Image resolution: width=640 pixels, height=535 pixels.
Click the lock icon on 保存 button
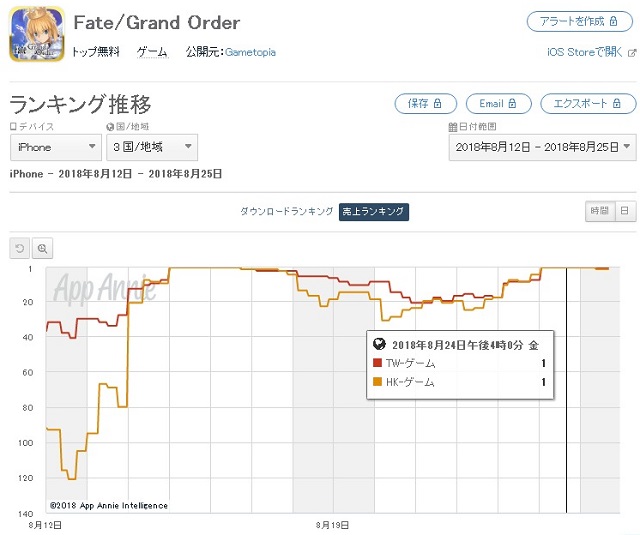pos(437,103)
